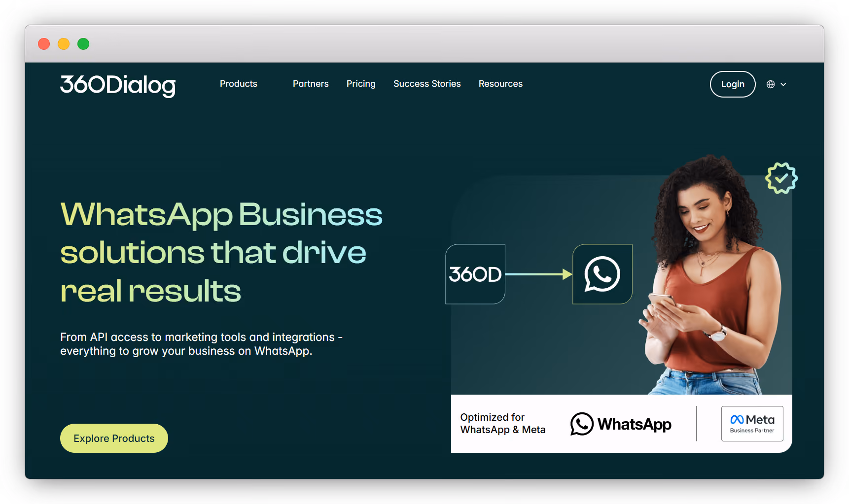
Task: Click the red close window button
Action: tap(44, 44)
